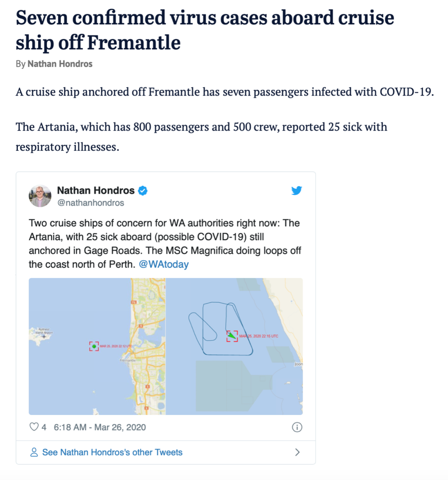Open the @WAtoday mention link
The image size is (448, 480).
click(x=163, y=264)
